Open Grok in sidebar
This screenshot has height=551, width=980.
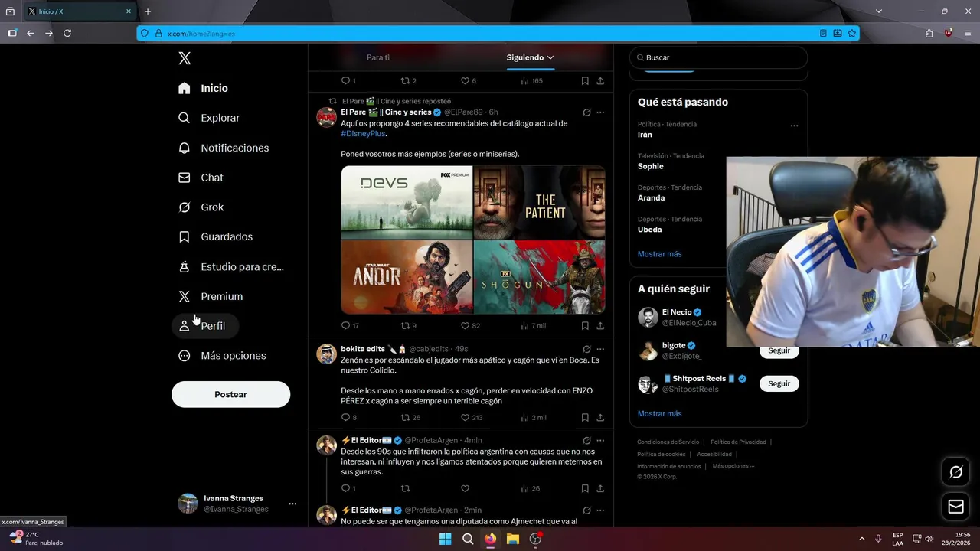201,207
